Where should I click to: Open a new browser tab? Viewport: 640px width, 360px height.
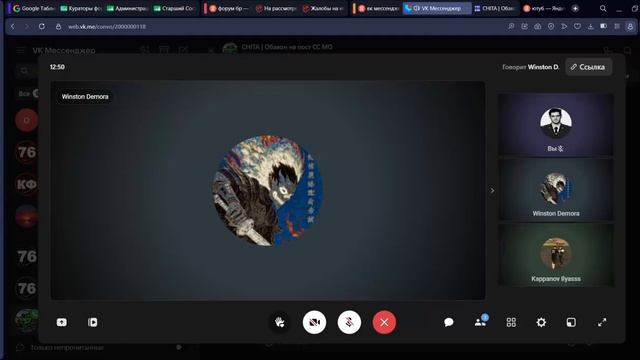[575, 8]
